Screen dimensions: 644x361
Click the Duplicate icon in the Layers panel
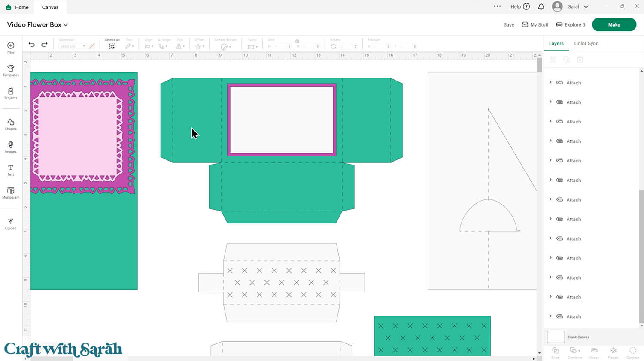coord(566,60)
